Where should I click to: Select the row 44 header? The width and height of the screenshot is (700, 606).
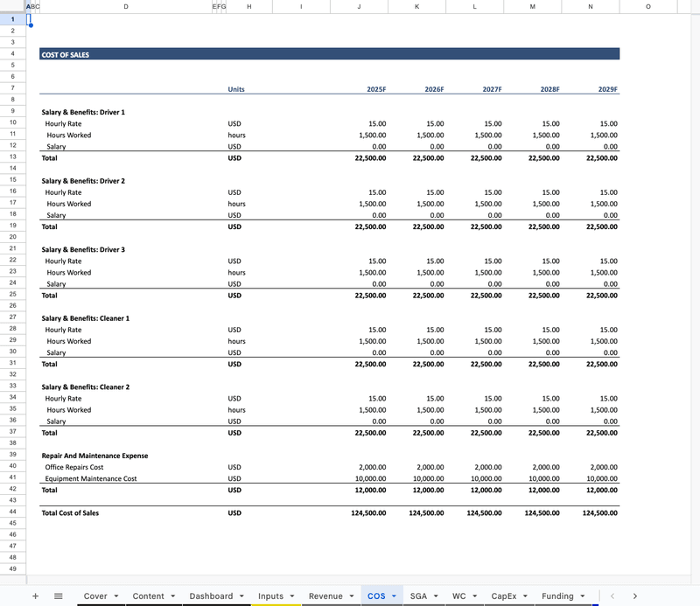(13, 512)
